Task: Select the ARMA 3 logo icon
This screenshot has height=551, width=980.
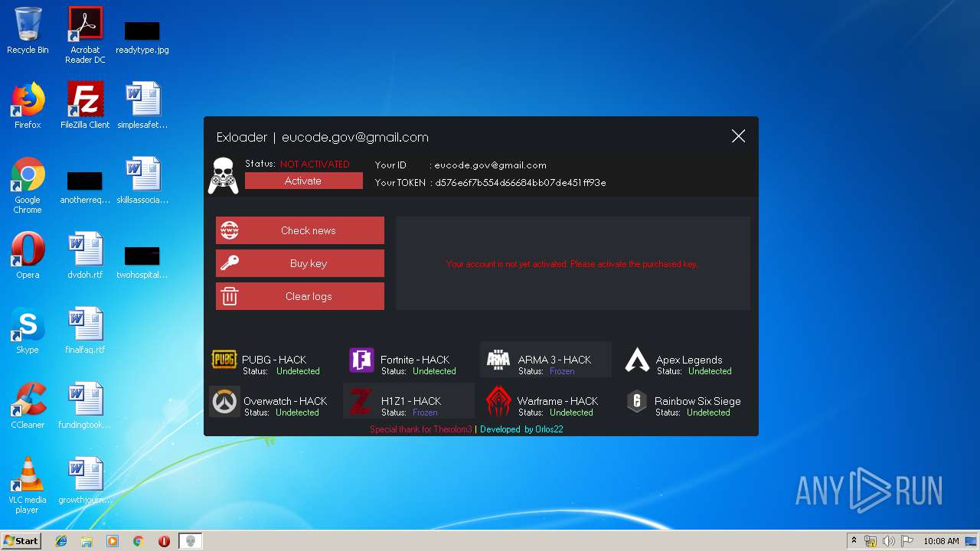Action: [498, 360]
